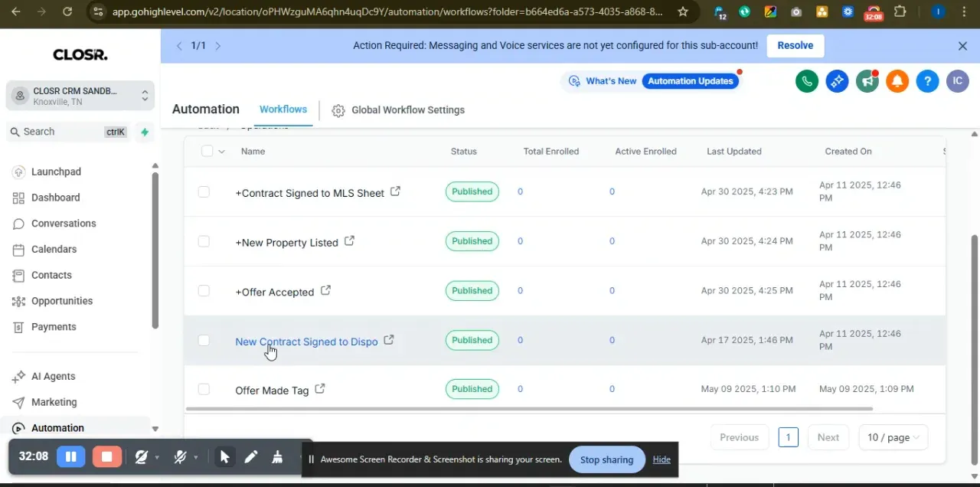Check the box for New Contract Signed to Dispo

point(204,340)
